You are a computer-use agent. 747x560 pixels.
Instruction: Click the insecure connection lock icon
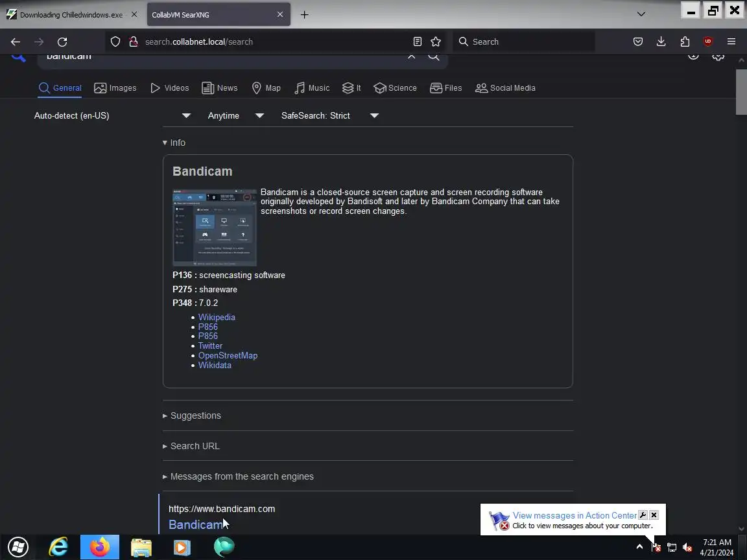click(x=134, y=42)
